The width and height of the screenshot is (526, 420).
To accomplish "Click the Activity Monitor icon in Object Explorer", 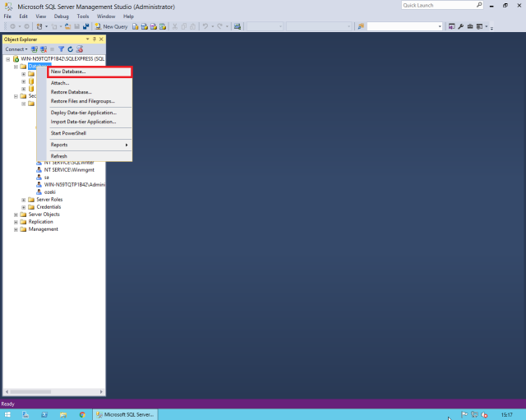I will [80, 49].
